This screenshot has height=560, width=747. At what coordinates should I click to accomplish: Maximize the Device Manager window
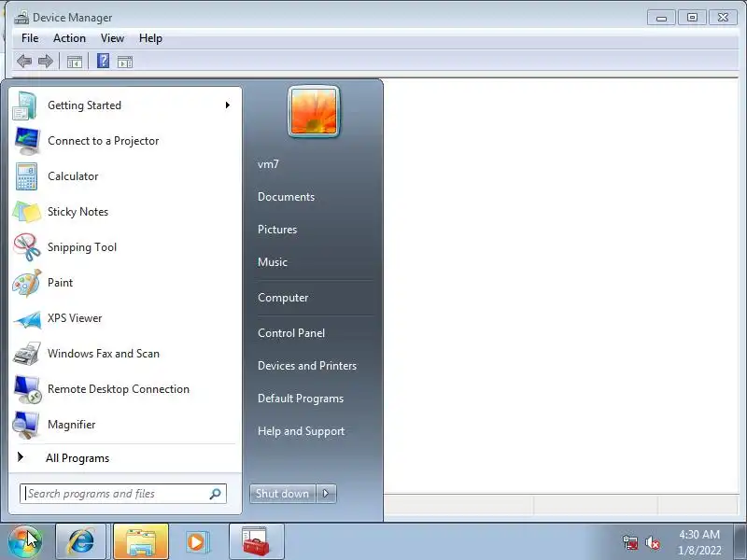coord(692,18)
